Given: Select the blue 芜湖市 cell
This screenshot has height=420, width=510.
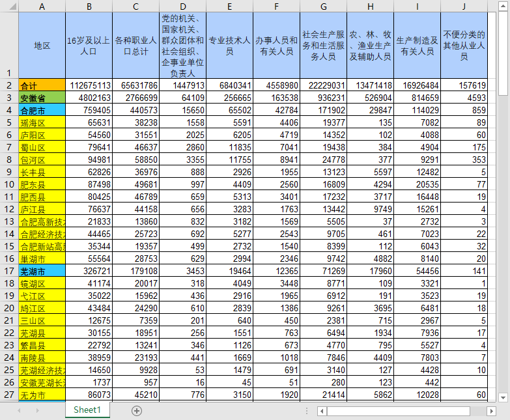Looking at the screenshot, I should pyautogui.click(x=42, y=271).
